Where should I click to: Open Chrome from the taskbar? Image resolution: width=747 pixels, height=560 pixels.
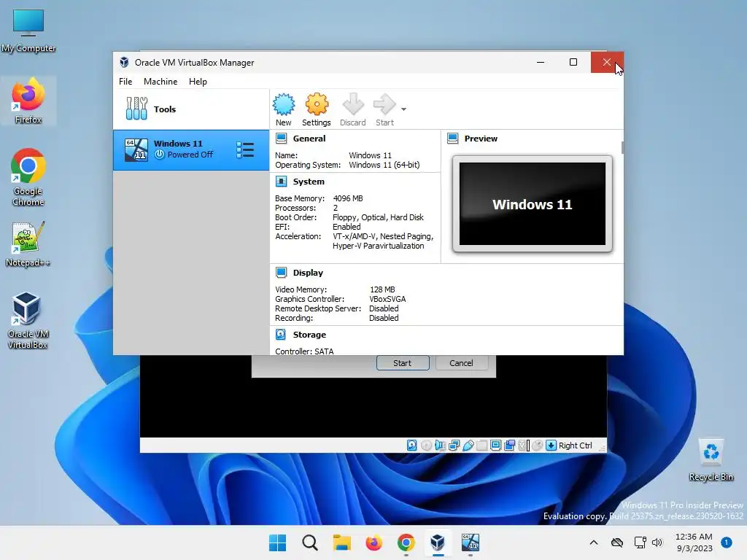click(x=406, y=542)
